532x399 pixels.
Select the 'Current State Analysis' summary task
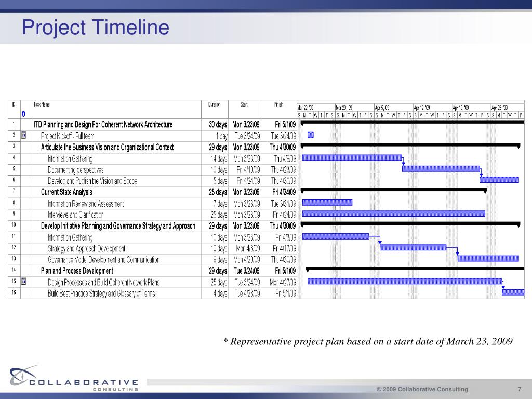coord(66,192)
